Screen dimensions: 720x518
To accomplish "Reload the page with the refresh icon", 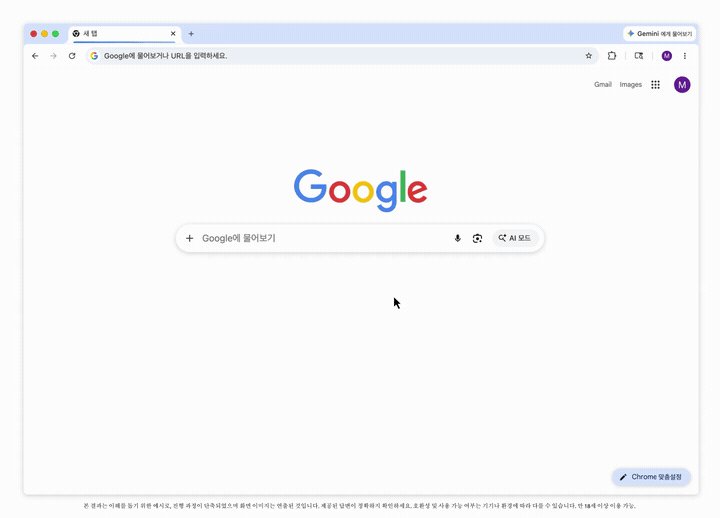I will click(72, 56).
